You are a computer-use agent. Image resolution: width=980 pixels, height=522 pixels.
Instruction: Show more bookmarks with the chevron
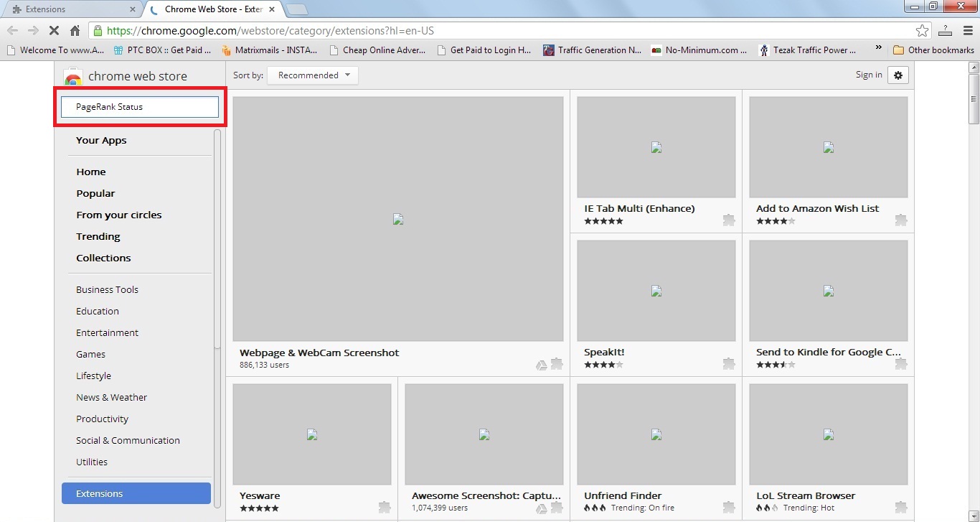tap(879, 49)
